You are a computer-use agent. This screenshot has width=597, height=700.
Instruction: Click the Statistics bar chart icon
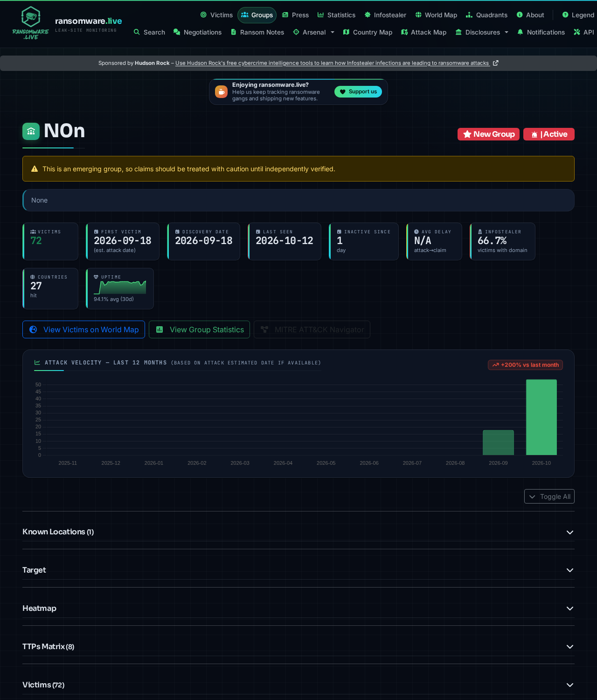click(320, 15)
